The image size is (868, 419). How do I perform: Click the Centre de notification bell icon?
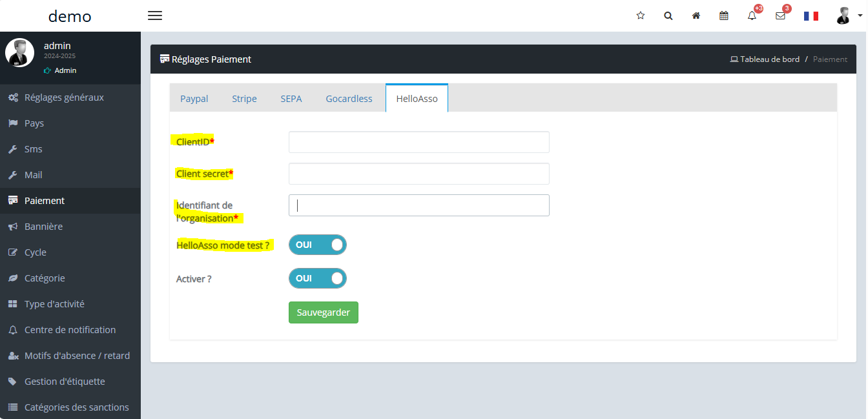[x=12, y=330]
